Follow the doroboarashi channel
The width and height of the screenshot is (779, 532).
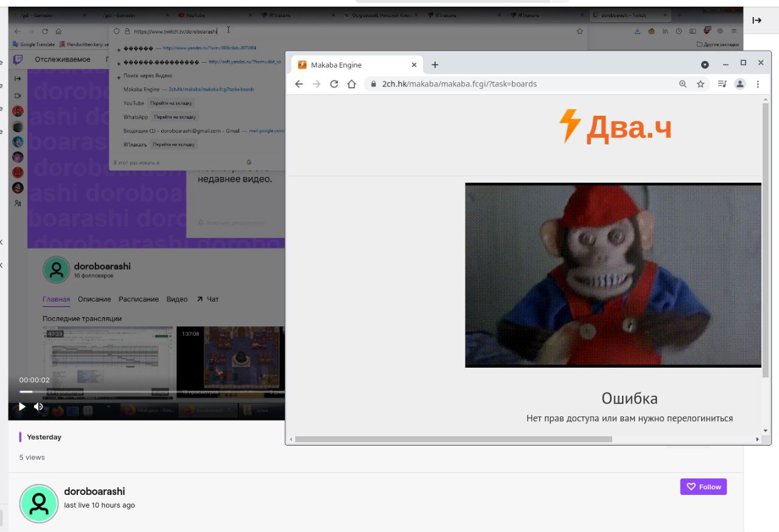pos(703,486)
